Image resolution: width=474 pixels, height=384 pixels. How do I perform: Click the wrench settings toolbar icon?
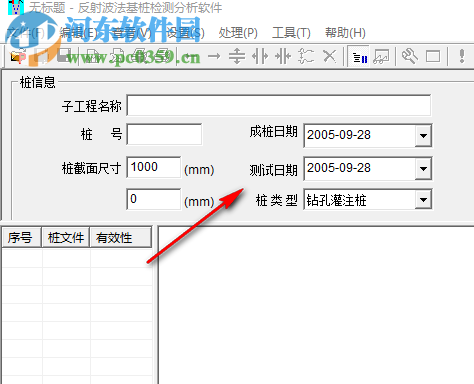[x=409, y=56]
